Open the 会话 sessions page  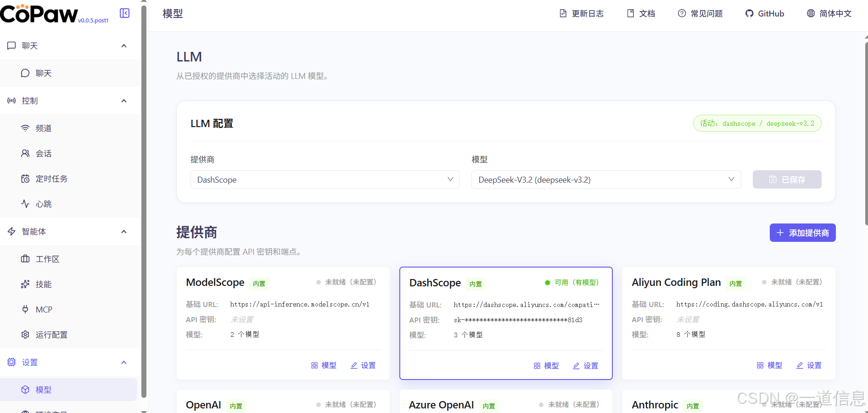[x=69, y=153]
